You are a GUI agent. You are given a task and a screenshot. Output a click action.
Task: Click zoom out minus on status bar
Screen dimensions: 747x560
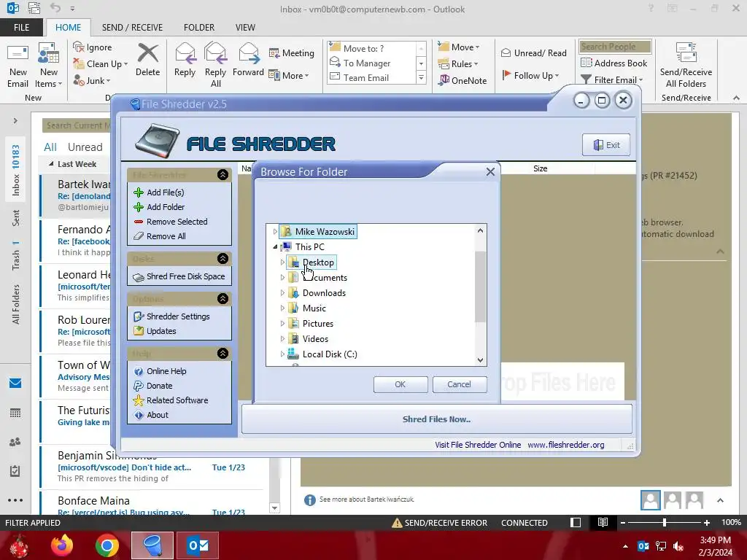[x=622, y=523]
